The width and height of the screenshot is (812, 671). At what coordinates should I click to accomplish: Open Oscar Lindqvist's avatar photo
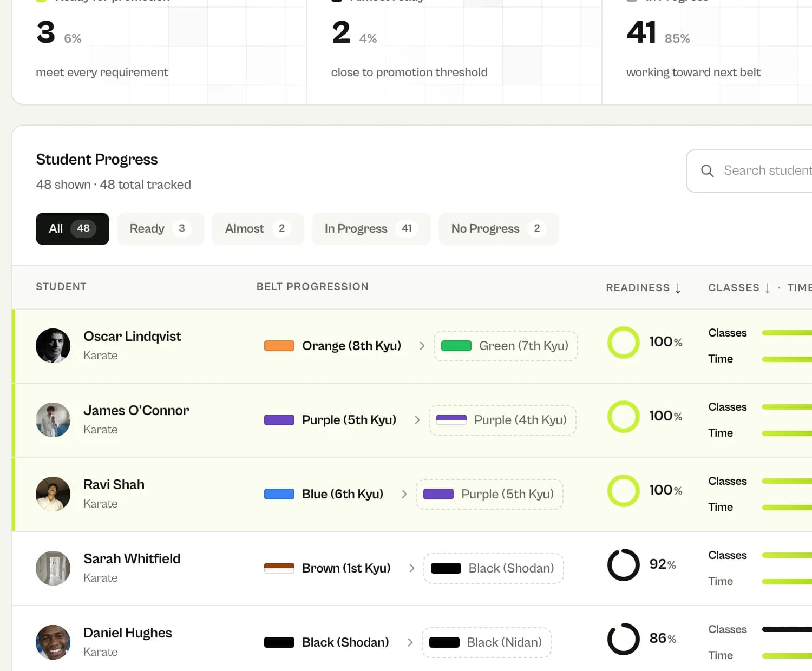[53, 346]
